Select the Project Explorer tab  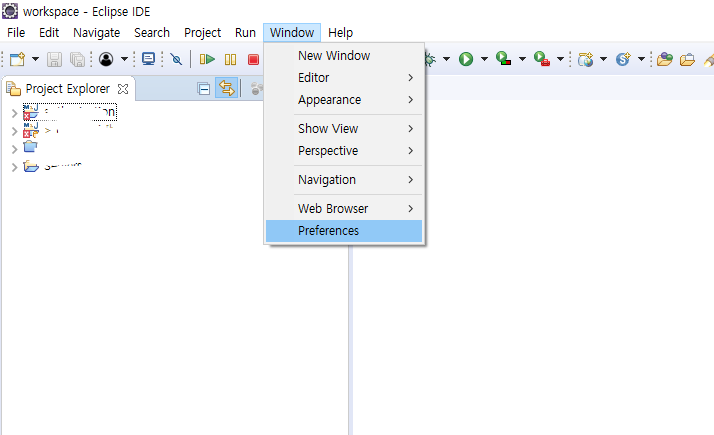pyautogui.click(x=67, y=88)
